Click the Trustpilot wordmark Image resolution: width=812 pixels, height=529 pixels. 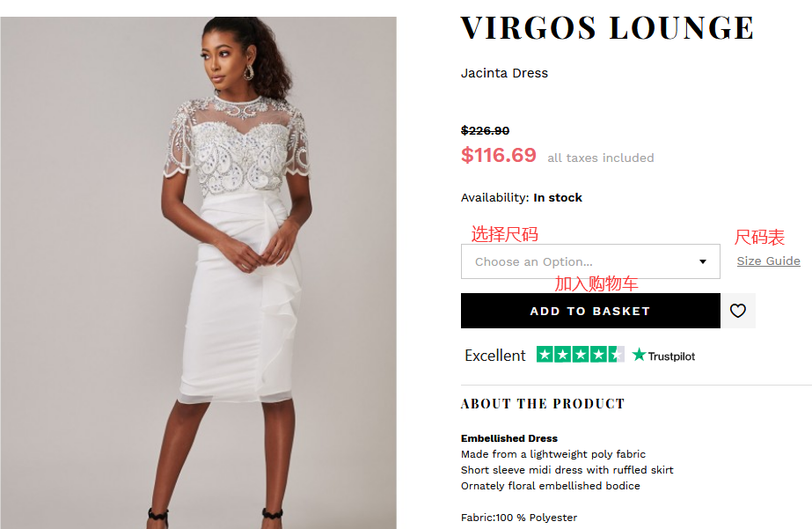tap(671, 356)
